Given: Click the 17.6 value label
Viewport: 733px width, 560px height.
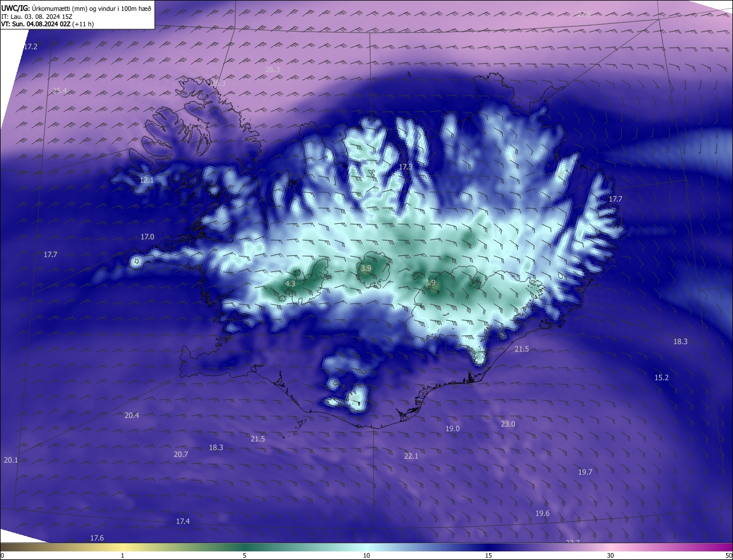Looking at the screenshot, I should pyautogui.click(x=97, y=538).
